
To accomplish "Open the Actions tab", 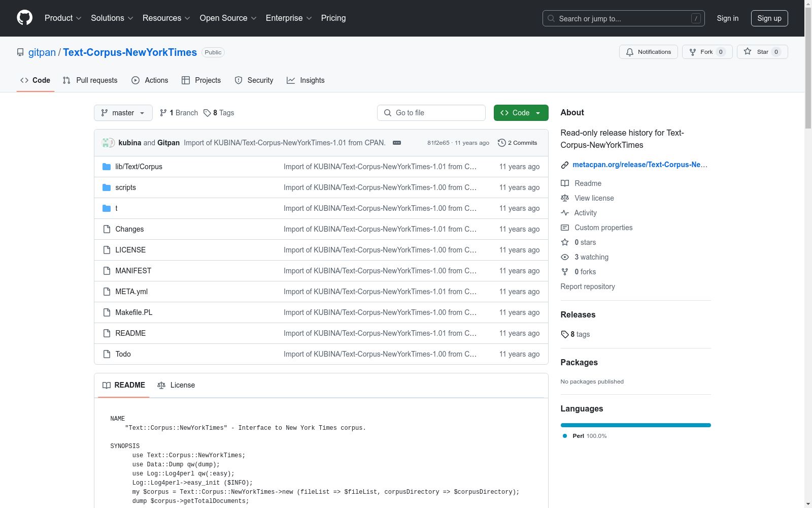I will 150,80.
